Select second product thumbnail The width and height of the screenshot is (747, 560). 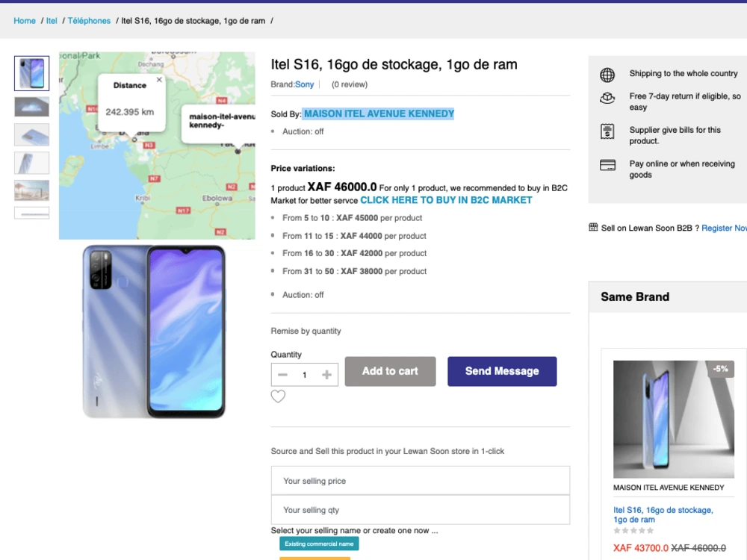tap(31, 107)
